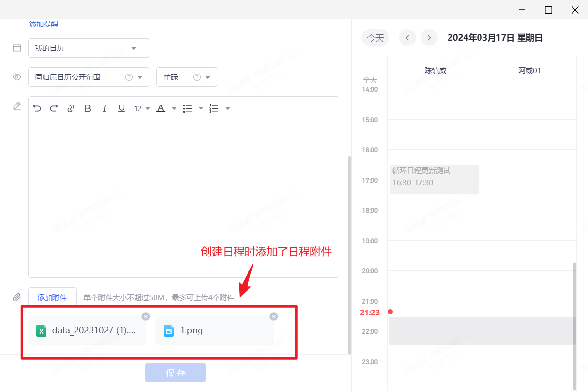588x391 pixels.
Task: Go to next day arrow
Action: click(429, 38)
